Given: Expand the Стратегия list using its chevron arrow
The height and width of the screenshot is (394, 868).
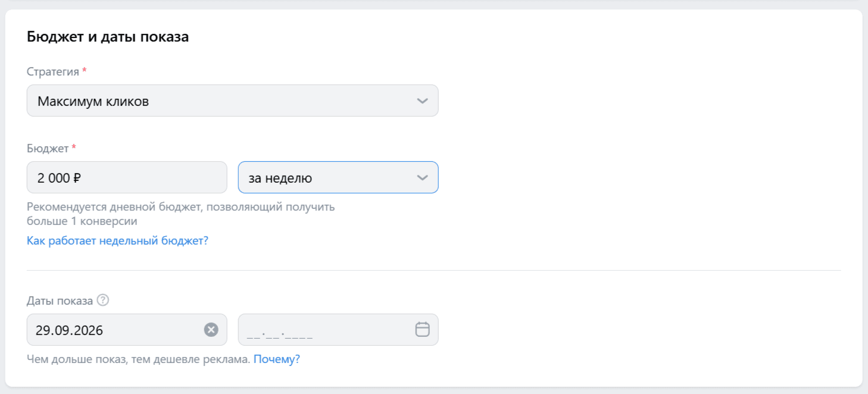Looking at the screenshot, I should point(422,101).
